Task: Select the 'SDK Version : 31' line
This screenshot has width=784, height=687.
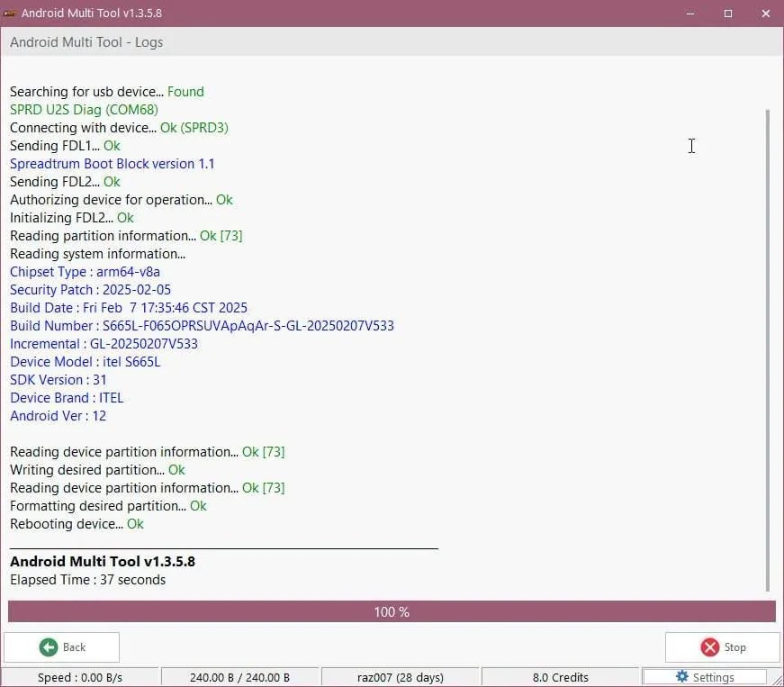Action: 58,379
